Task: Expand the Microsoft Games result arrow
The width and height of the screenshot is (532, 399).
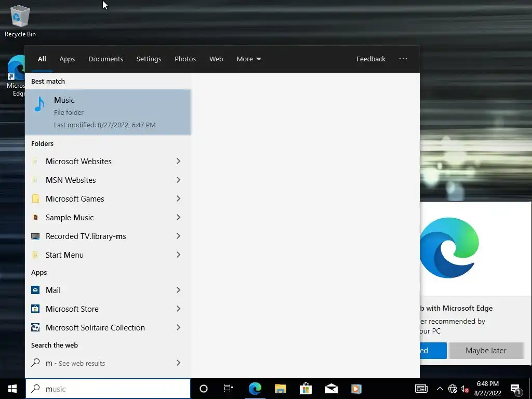Action: click(x=179, y=198)
